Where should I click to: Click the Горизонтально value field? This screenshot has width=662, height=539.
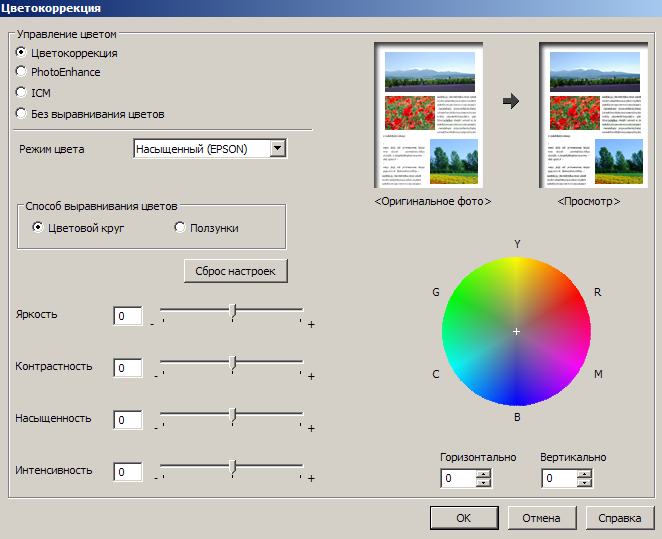point(458,478)
